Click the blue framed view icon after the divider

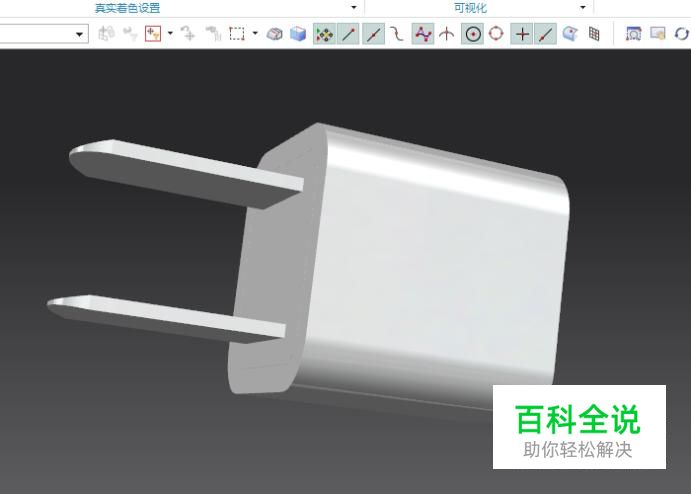coord(633,34)
